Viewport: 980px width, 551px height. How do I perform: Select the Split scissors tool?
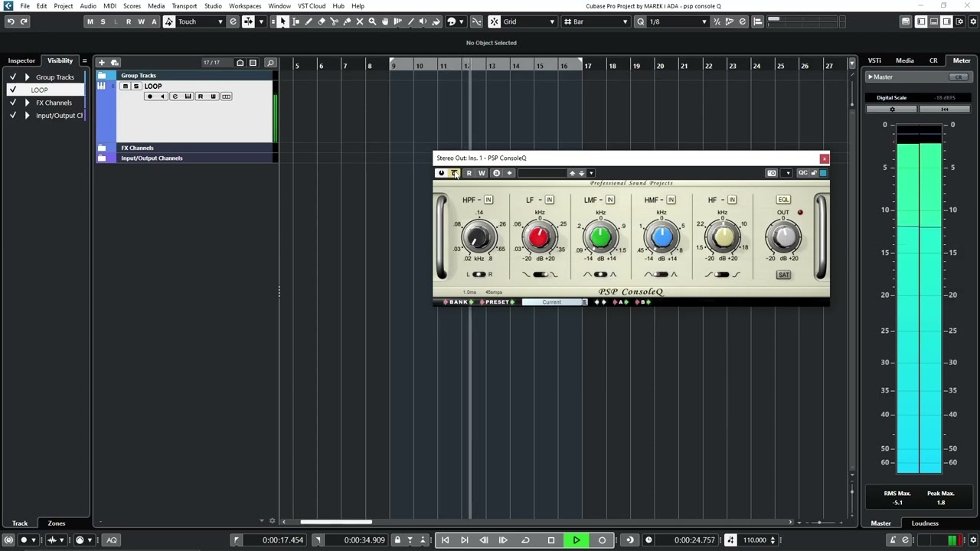[334, 21]
